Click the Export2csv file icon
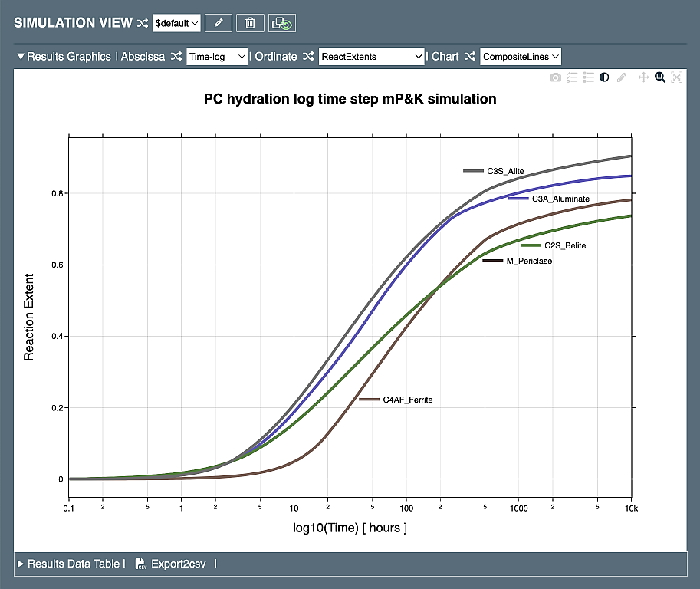 point(140,564)
